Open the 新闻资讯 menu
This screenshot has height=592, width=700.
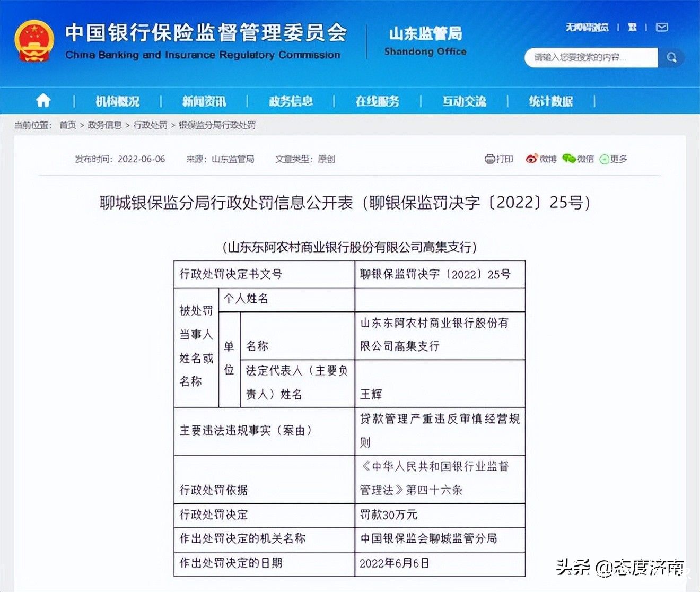pos(204,101)
